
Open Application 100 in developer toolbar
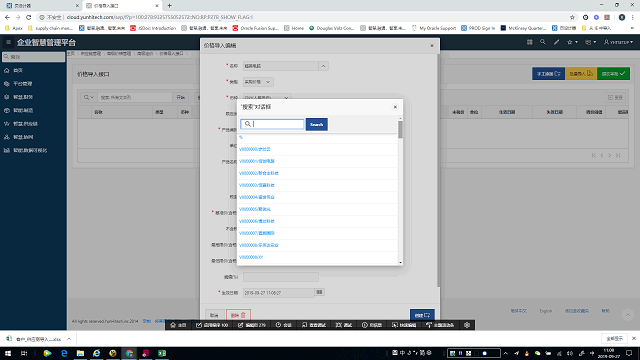click(212, 325)
